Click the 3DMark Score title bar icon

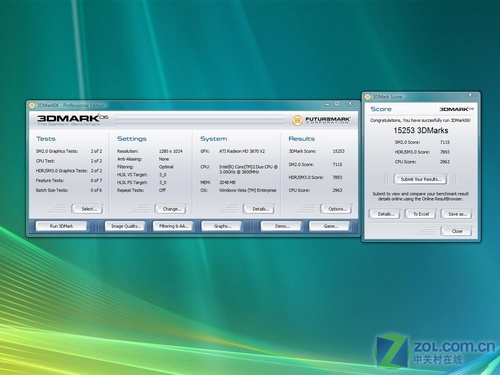point(368,97)
